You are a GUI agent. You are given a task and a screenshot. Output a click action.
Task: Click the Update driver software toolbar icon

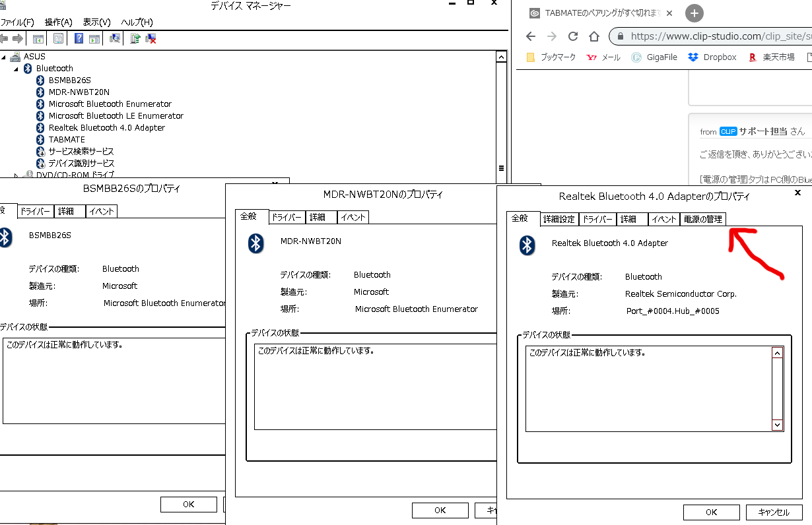(x=135, y=39)
